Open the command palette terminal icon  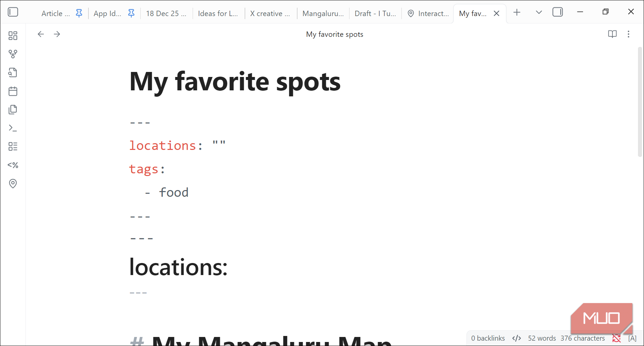[x=13, y=128]
